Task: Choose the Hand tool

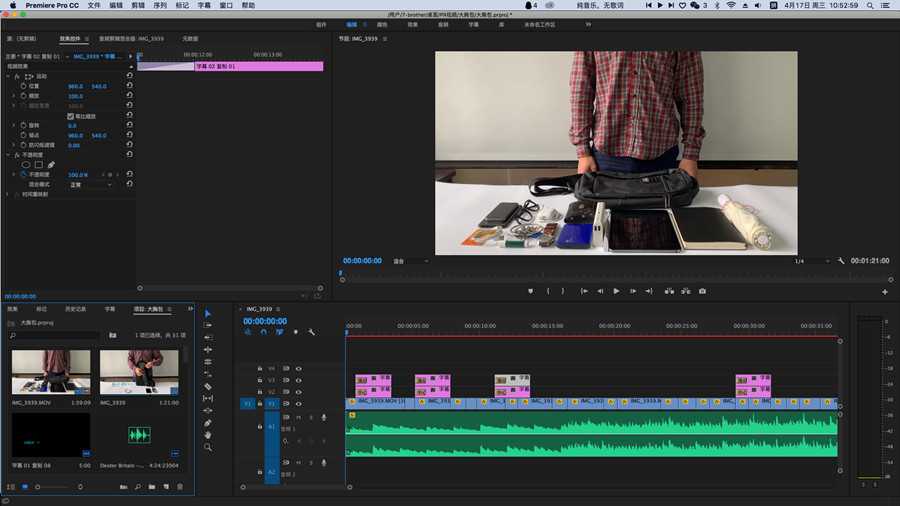Action: pyautogui.click(x=208, y=434)
